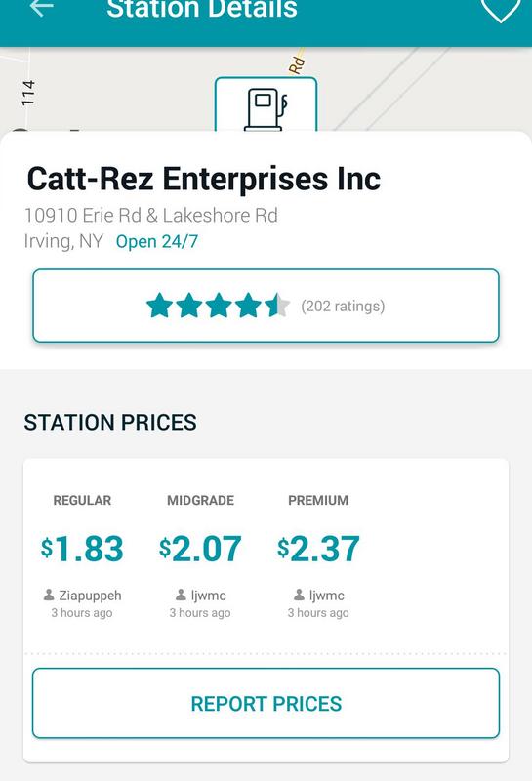Click the REPORT PRICES button

click(x=266, y=703)
